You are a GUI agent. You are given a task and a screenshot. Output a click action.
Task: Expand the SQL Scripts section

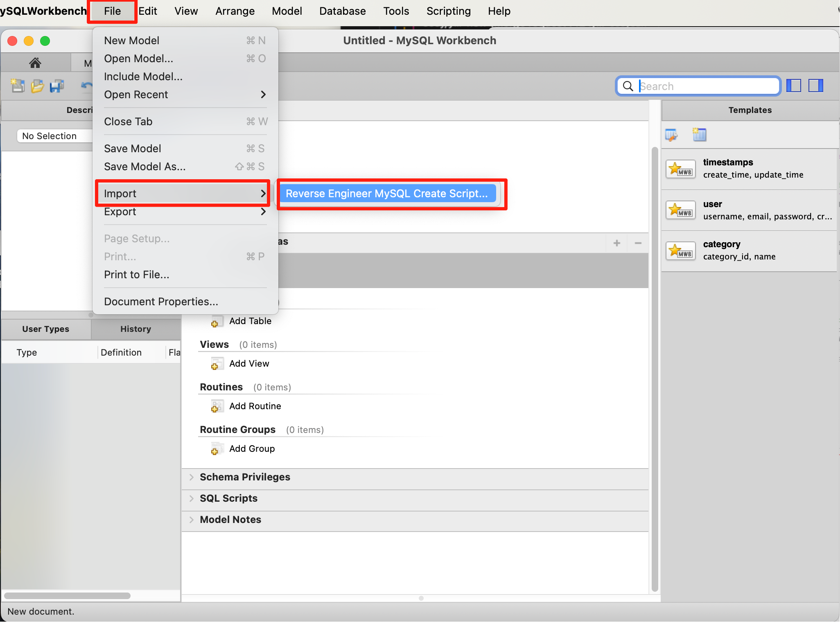coord(192,498)
